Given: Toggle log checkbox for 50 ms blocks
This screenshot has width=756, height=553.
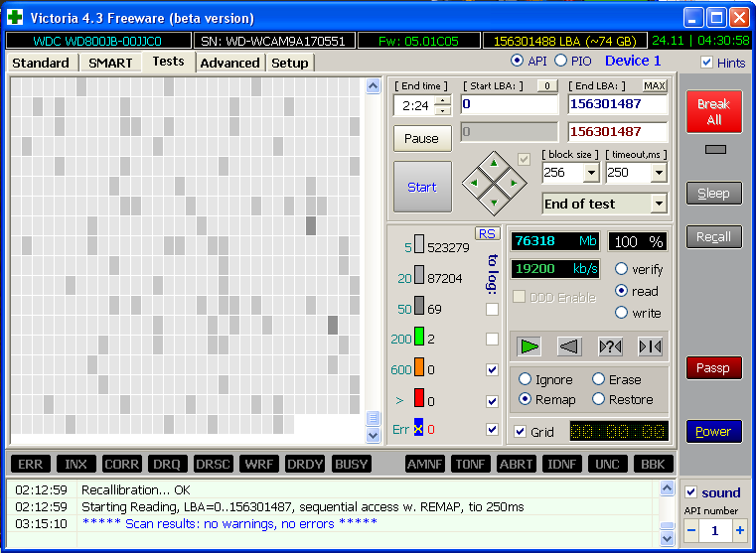Looking at the screenshot, I should click(492, 309).
